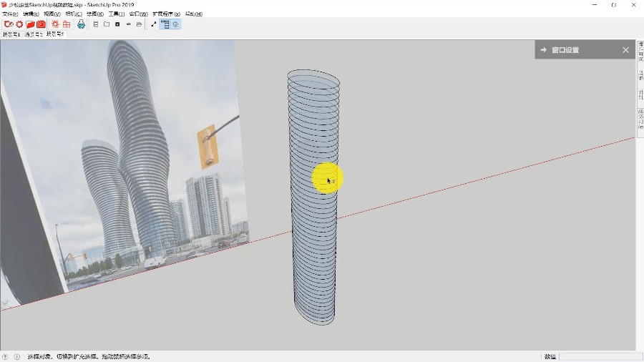Select scene tab 场景号3
644x362 pixels.
pos(55,34)
